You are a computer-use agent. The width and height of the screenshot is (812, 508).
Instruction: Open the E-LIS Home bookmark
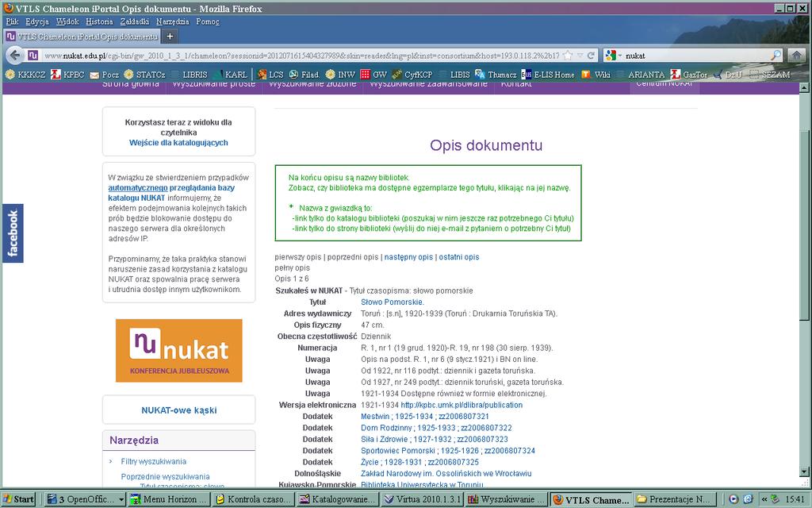pos(548,75)
